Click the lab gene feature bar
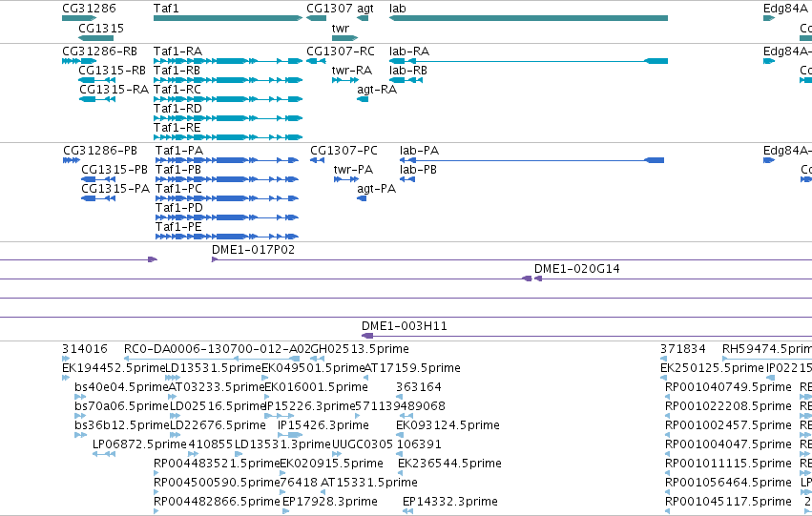The width and height of the screenshot is (812, 516). tap(529, 18)
